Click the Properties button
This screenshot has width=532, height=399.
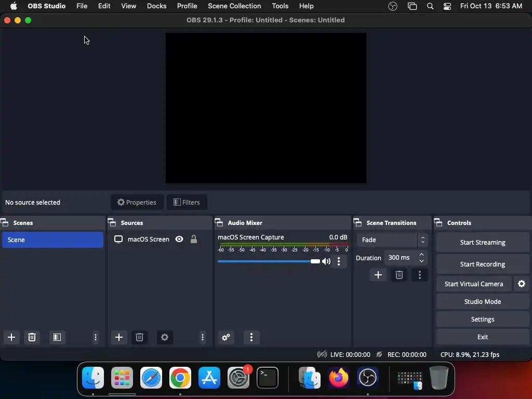click(x=137, y=202)
